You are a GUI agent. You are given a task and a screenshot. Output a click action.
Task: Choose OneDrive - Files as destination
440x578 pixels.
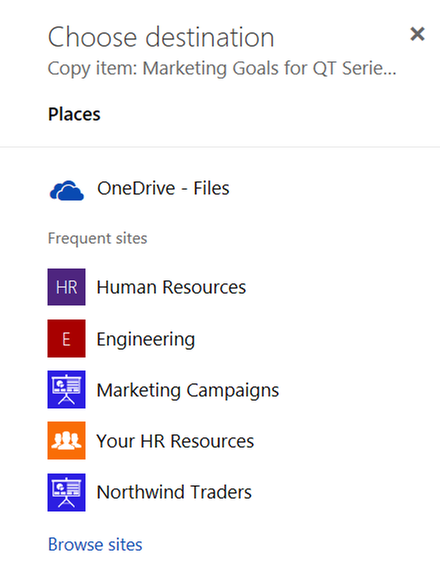[163, 188]
